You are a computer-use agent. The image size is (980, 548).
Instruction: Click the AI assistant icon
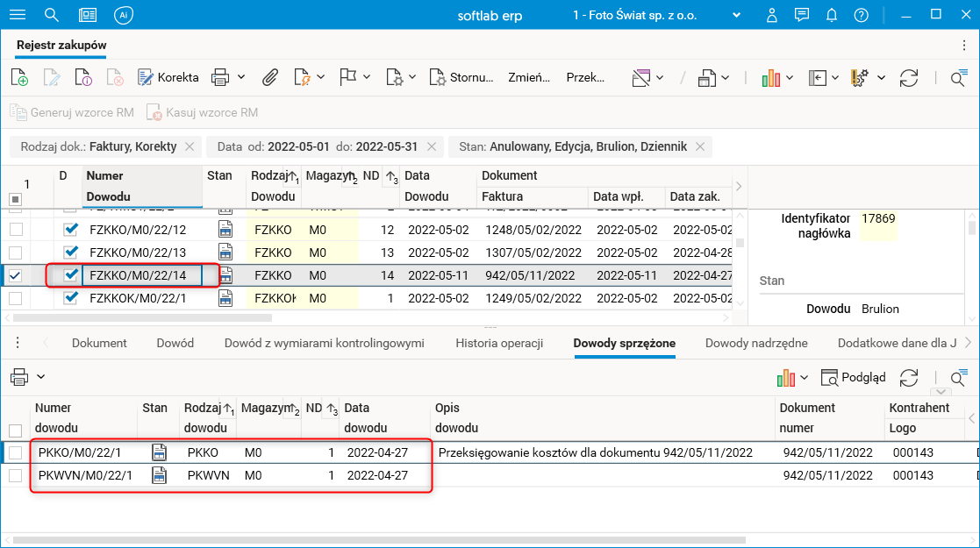[x=124, y=15]
